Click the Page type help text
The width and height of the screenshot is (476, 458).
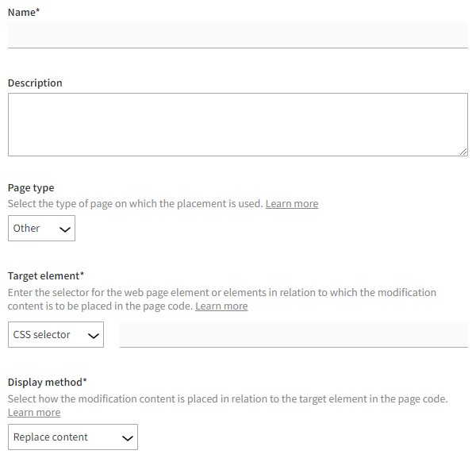(135, 204)
